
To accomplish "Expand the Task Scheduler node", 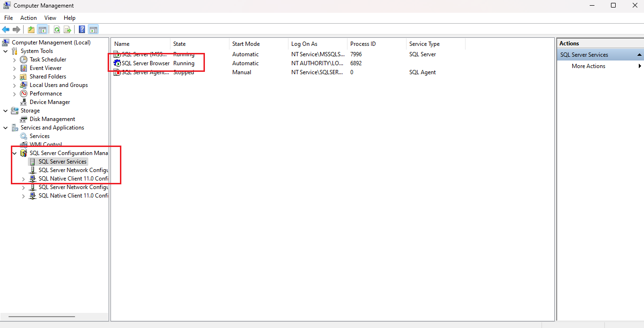I will pyautogui.click(x=15, y=60).
